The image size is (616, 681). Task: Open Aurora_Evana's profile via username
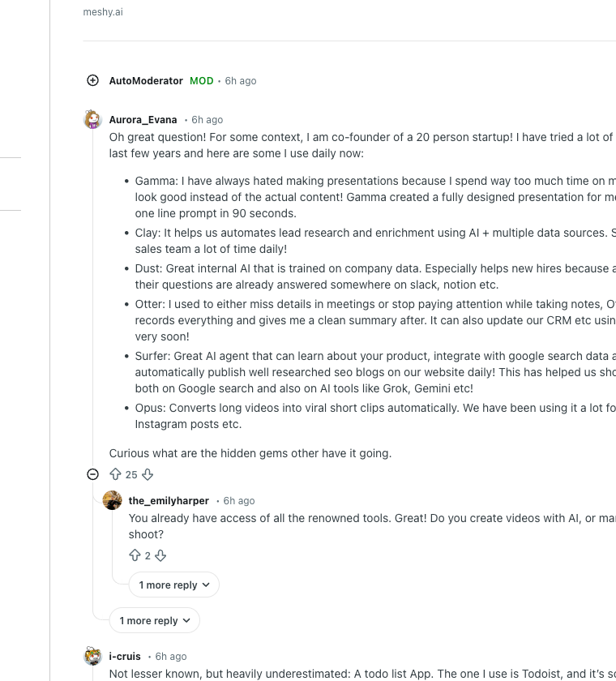tap(143, 119)
